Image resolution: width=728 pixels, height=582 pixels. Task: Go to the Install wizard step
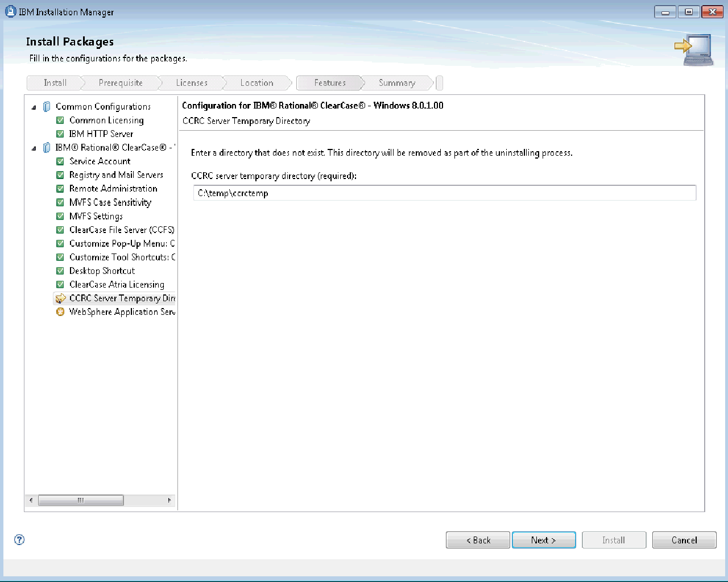[x=55, y=83]
